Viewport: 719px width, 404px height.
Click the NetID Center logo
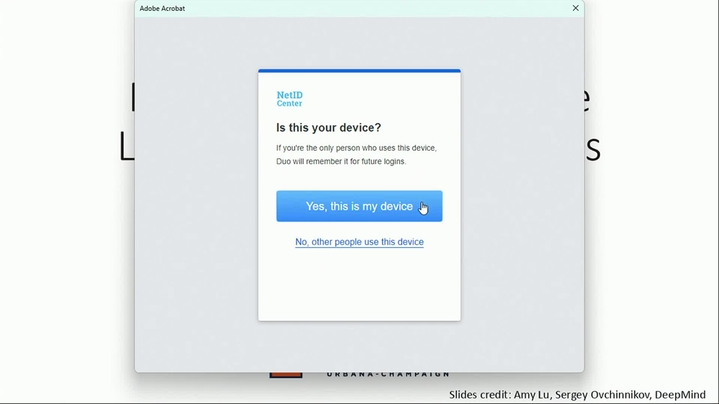click(289, 99)
